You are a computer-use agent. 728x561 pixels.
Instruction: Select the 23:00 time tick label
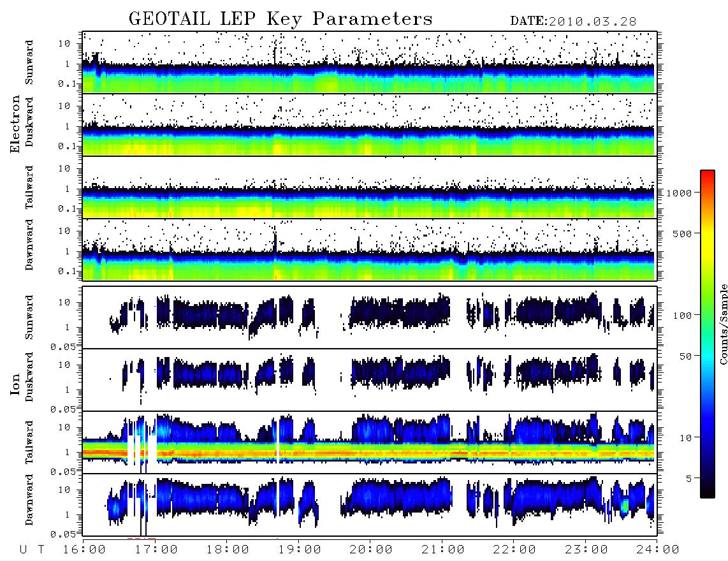point(586,550)
